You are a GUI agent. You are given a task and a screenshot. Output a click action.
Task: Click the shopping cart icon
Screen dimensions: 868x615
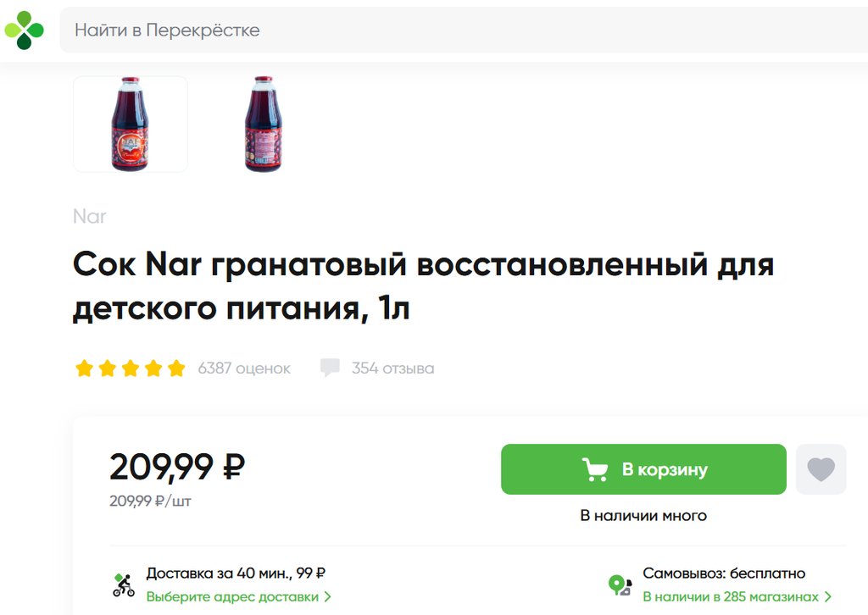[595, 469]
